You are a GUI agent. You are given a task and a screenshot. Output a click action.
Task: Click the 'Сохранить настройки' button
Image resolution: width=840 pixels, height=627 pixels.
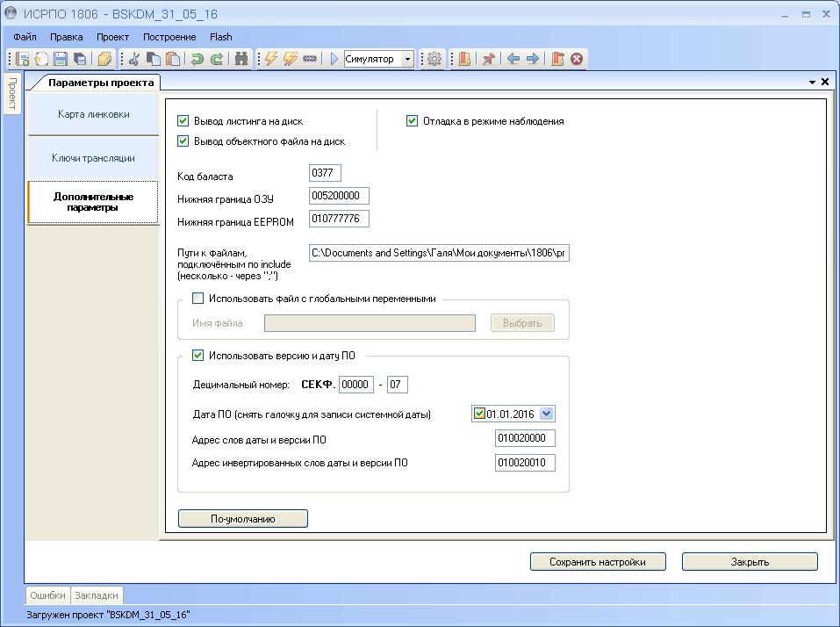tap(597, 562)
